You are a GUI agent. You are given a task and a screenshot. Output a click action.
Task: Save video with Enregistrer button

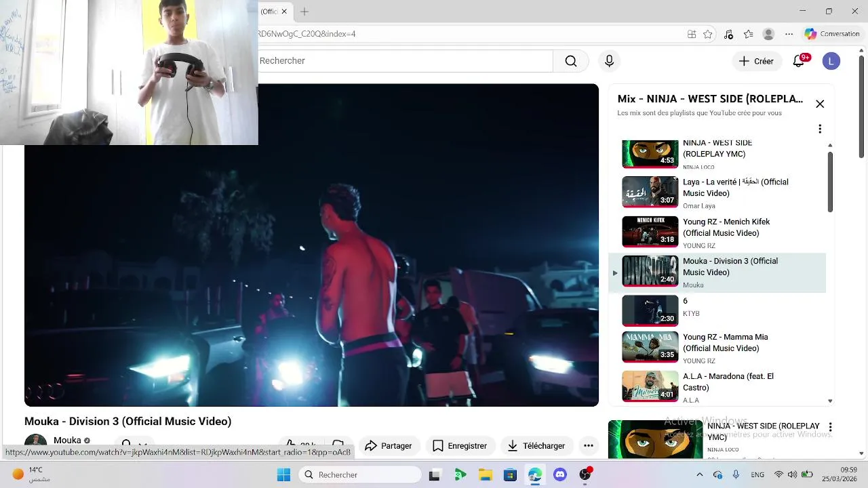coord(460,445)
